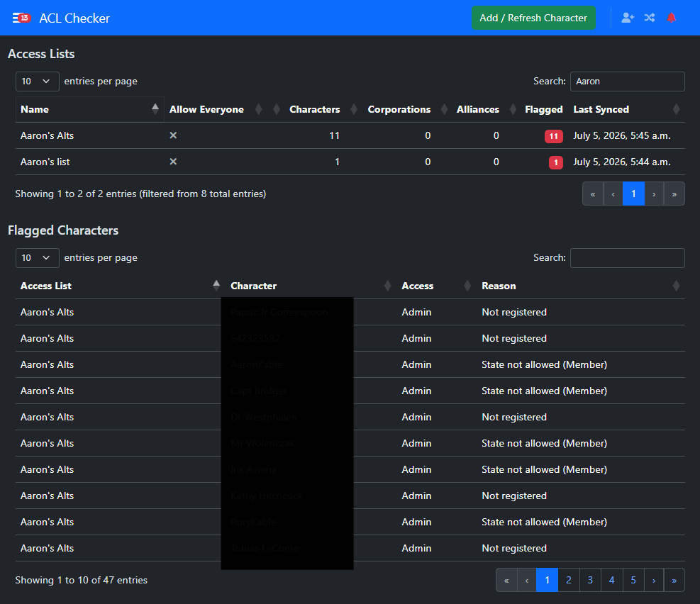The height and width of the screenshot is (604, 700).
Task: Sort by Characters column header
Action: pos(314,109)
